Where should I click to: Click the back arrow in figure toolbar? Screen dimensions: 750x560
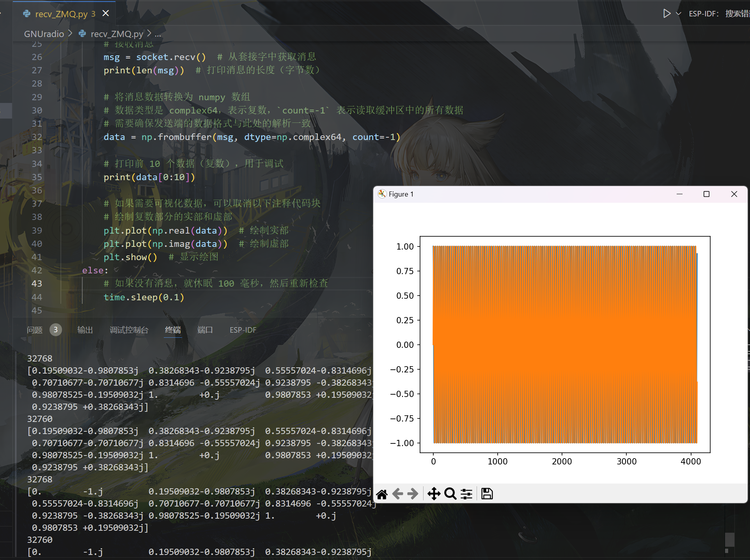[x=397, y=494]
